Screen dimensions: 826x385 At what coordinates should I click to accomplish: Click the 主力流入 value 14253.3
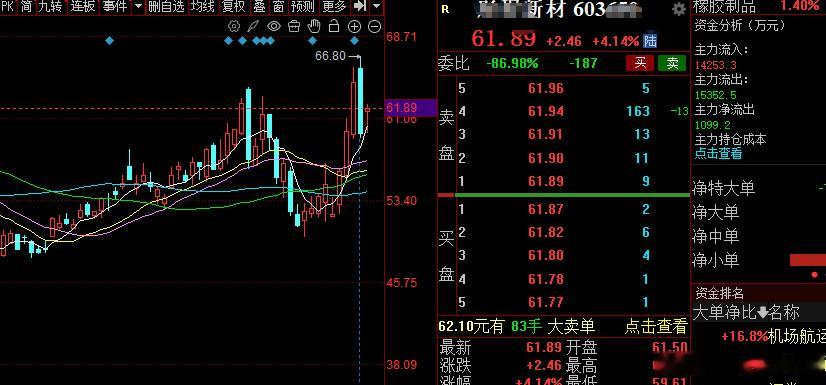(715, 65)
